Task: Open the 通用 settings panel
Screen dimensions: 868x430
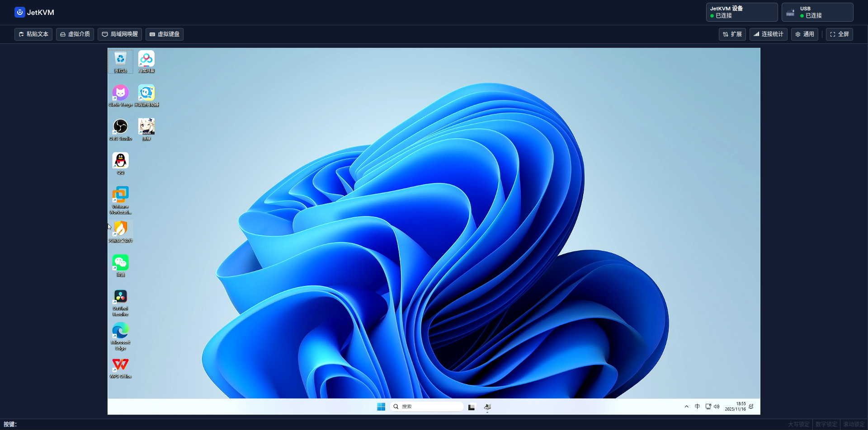Action: point(804,34)
